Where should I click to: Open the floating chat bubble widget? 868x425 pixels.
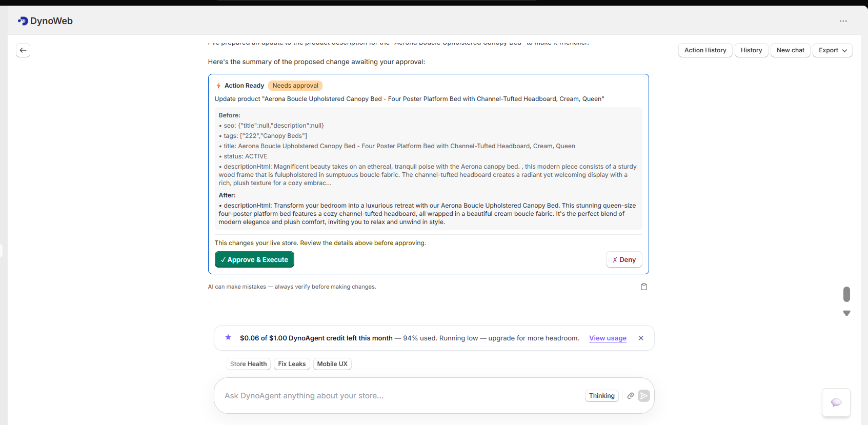(836, 402)
